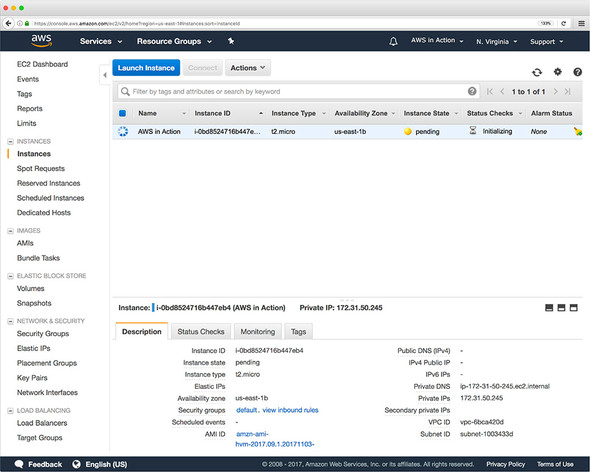Open the Resource Groups dropdown
The height and width of the screenshot is (472, 590).
174,41
